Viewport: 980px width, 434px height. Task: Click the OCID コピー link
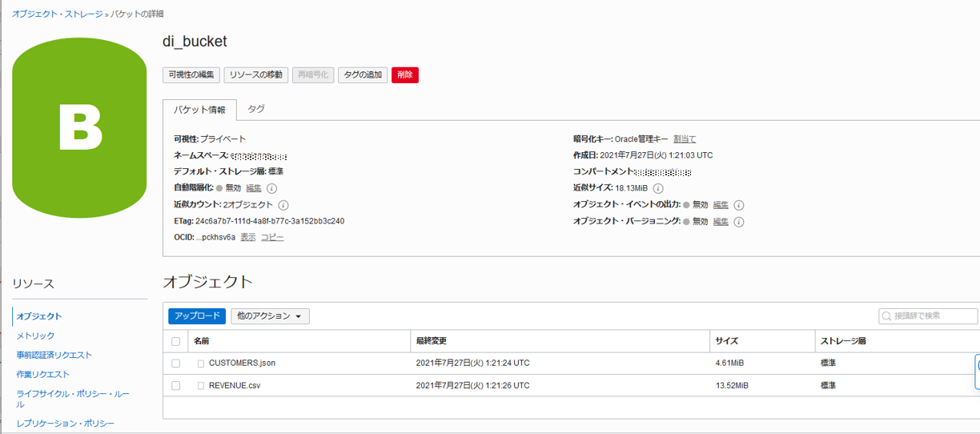[x=272, y=237]
